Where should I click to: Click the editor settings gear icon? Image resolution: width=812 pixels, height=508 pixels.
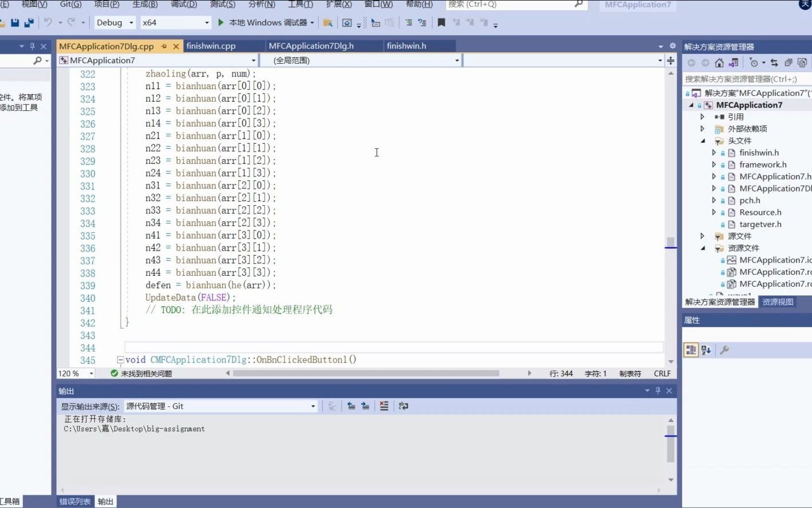pos(672,46)
